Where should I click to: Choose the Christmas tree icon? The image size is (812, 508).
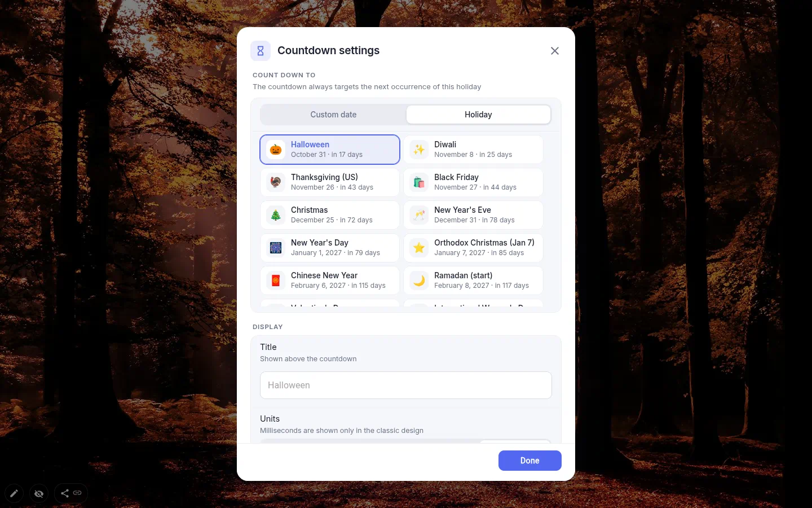(276, 215)
